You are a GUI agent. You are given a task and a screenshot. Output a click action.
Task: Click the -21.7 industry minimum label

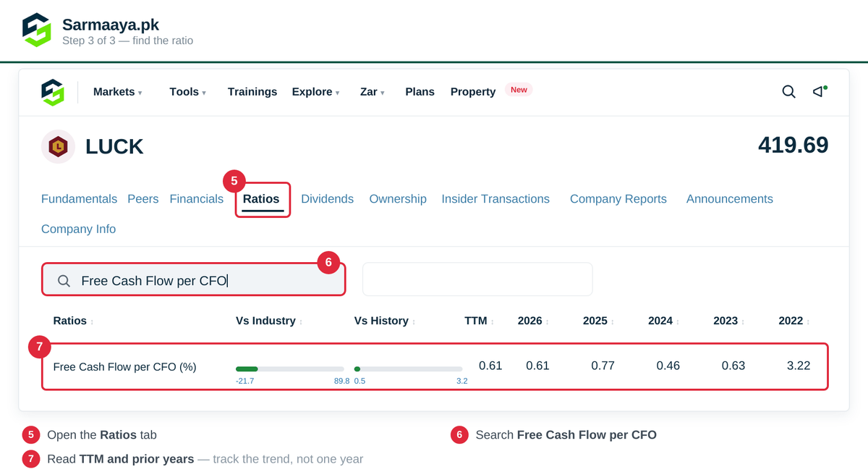[x=245, y=381]
